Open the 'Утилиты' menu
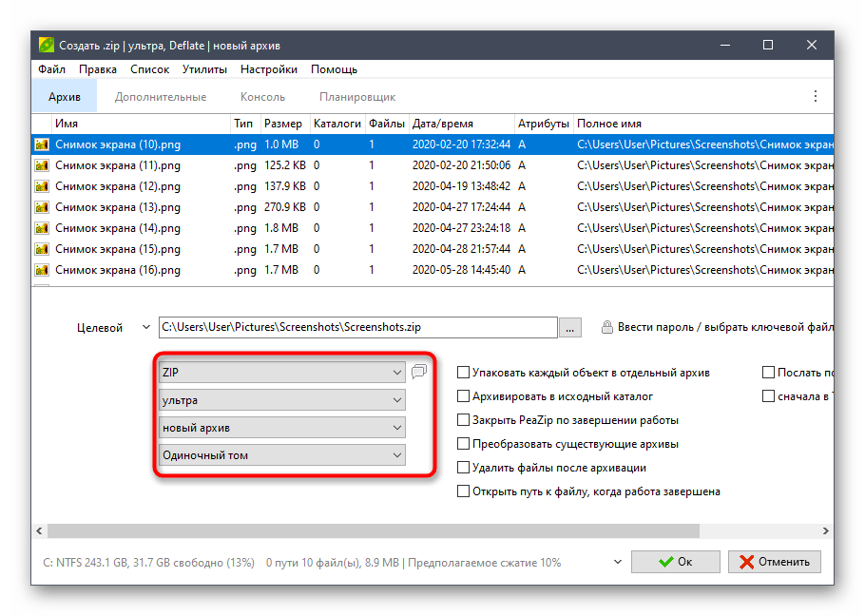The image size is (865, 616). coord(204,69)
